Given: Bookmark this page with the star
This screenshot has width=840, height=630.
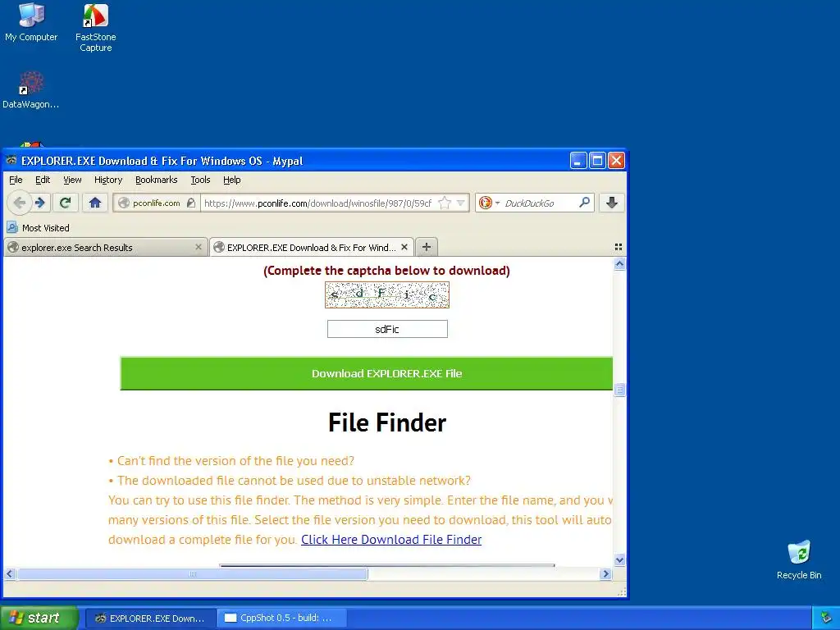Looking at the screenshot, I should (444, 203).
